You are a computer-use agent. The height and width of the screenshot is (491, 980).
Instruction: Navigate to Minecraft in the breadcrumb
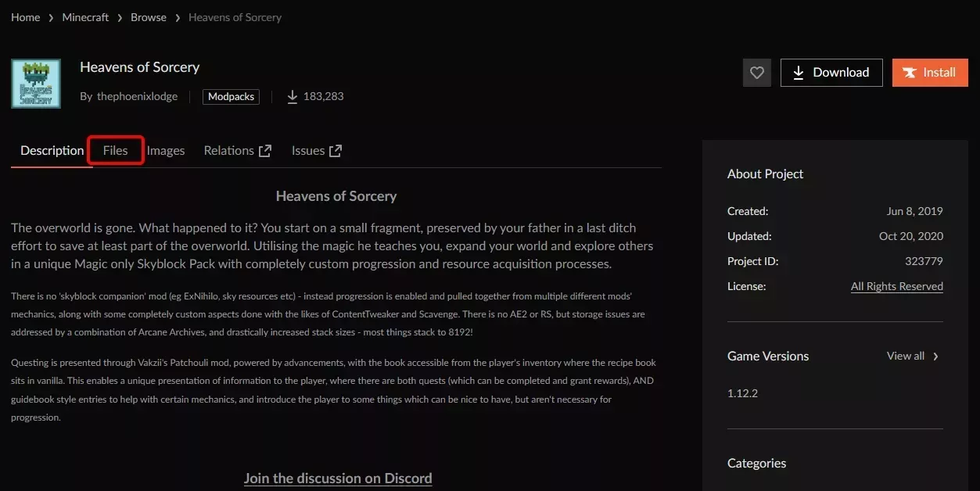tap(85, 16)
